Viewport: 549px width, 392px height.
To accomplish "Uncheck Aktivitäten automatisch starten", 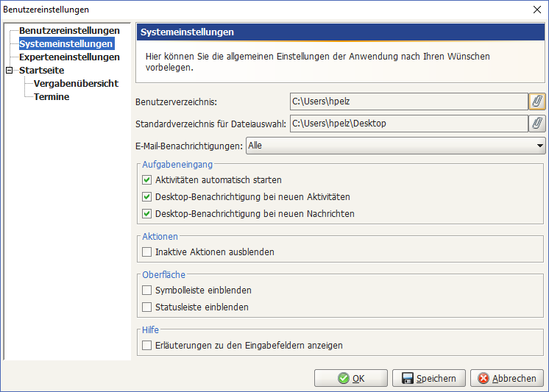I will point(146,180).
